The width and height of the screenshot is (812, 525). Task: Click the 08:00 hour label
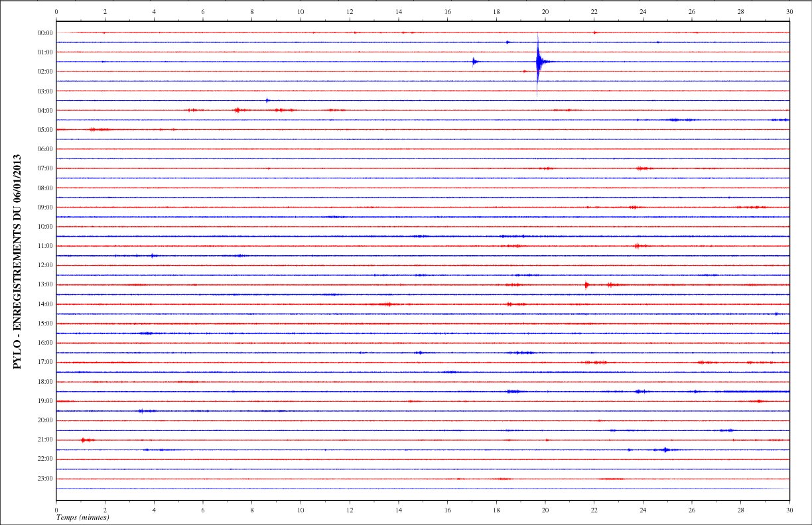click(46, 188)
